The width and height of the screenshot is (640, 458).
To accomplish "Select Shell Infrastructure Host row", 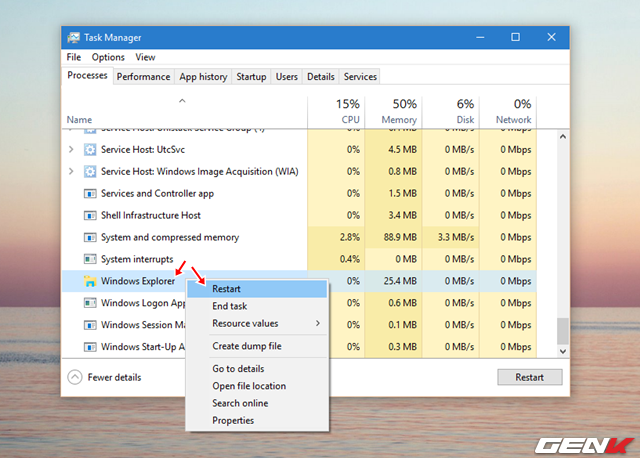I will pyautogui.click(x=299, y=215).
